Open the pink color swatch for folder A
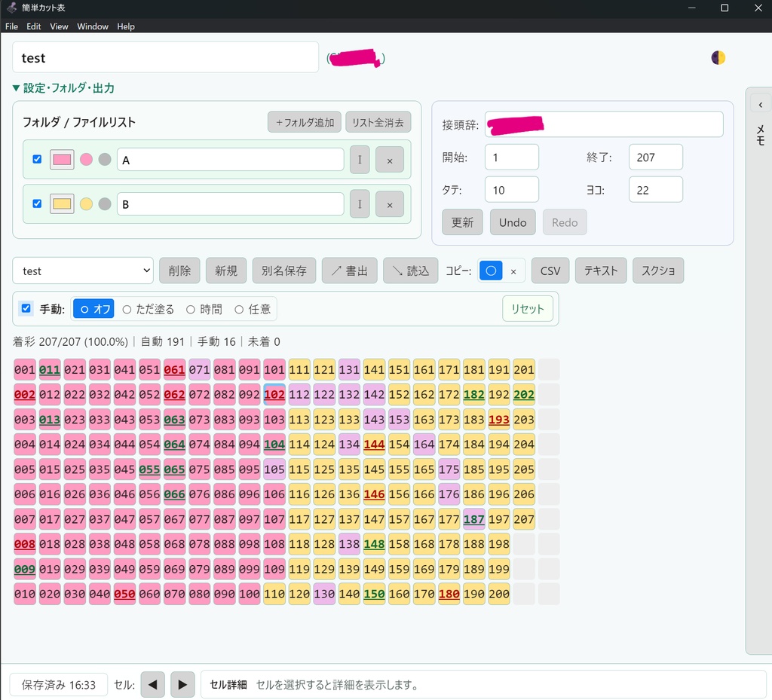Image resolution: width=772 pixels, height=700 pixels. 62,160
